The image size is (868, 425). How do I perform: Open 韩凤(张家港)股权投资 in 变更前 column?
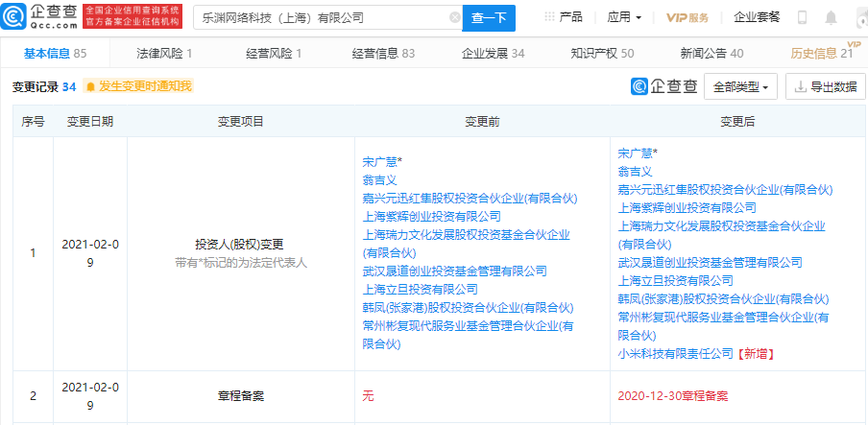(x=468, y=307)
